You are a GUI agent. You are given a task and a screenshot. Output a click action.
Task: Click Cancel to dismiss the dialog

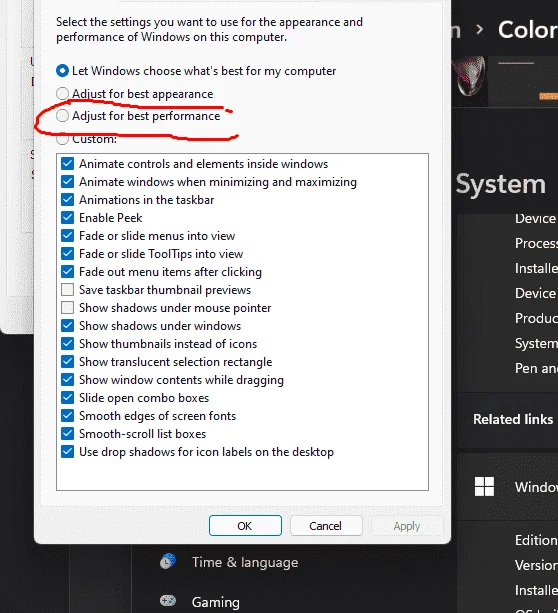326,525
